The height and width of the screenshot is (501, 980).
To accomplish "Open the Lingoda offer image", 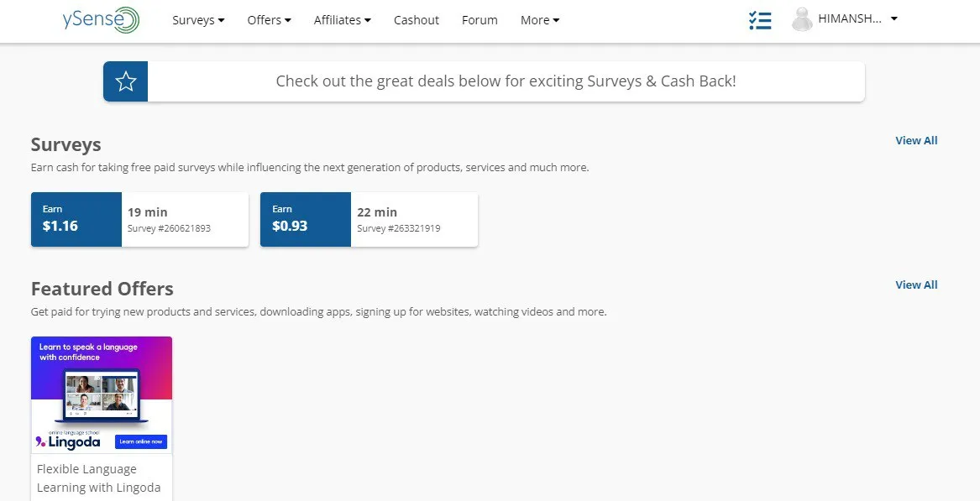I will 102,394.
